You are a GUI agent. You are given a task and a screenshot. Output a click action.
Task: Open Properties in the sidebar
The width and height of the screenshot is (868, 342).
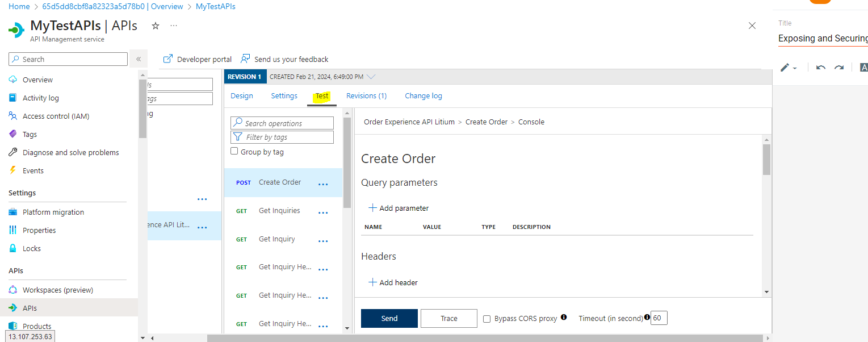point(39,231)
